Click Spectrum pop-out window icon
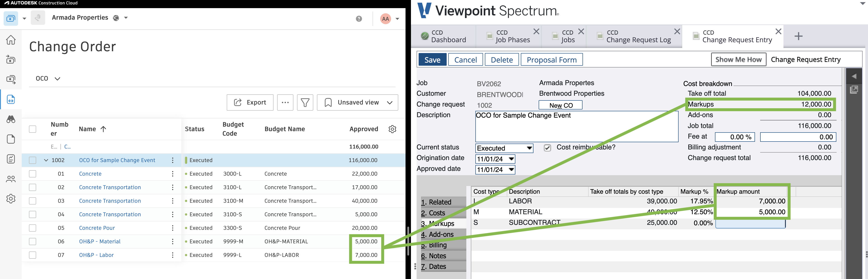 [854, 90]
